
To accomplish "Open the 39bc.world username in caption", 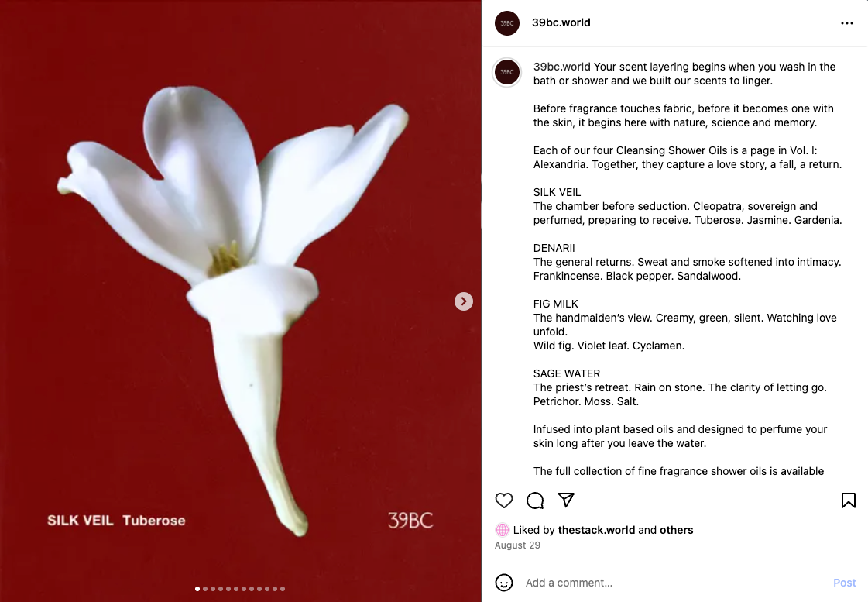I will point(562,67).
